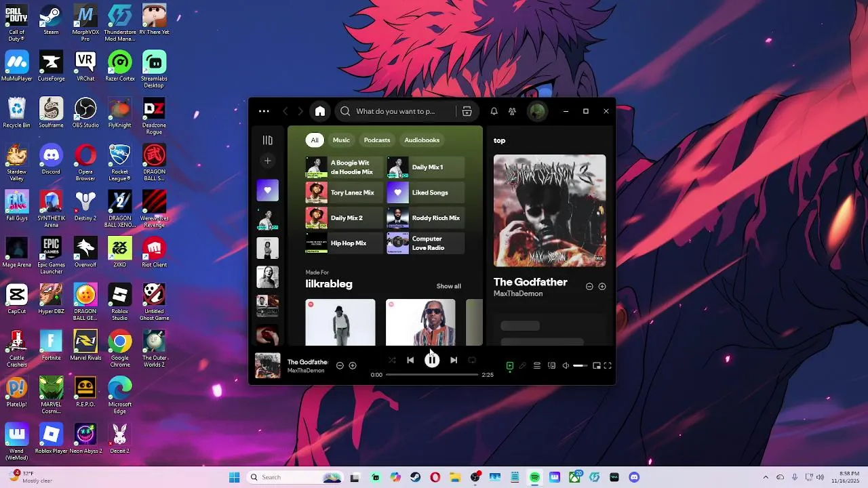
Task: Click the album thumbnail in the player bar
Action: (x=267, y=366)
